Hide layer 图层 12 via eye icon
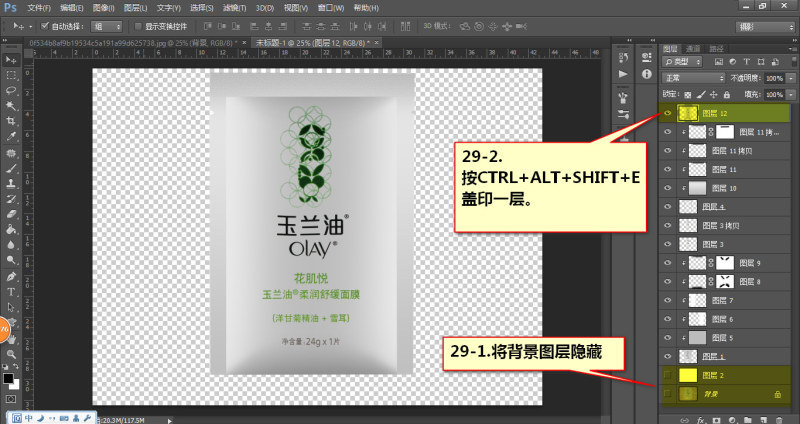This screenshot has height=424, width=800. (x=667, y=113)
